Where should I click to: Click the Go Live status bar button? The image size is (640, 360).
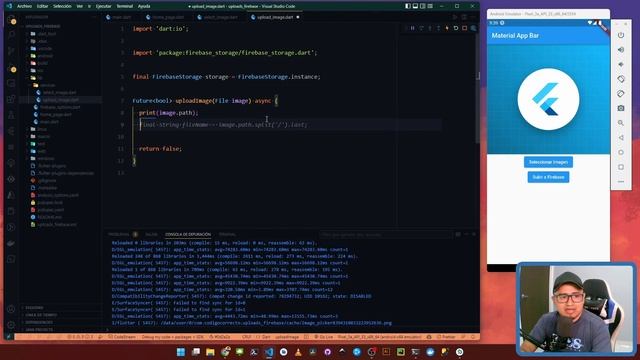[324, 337]
